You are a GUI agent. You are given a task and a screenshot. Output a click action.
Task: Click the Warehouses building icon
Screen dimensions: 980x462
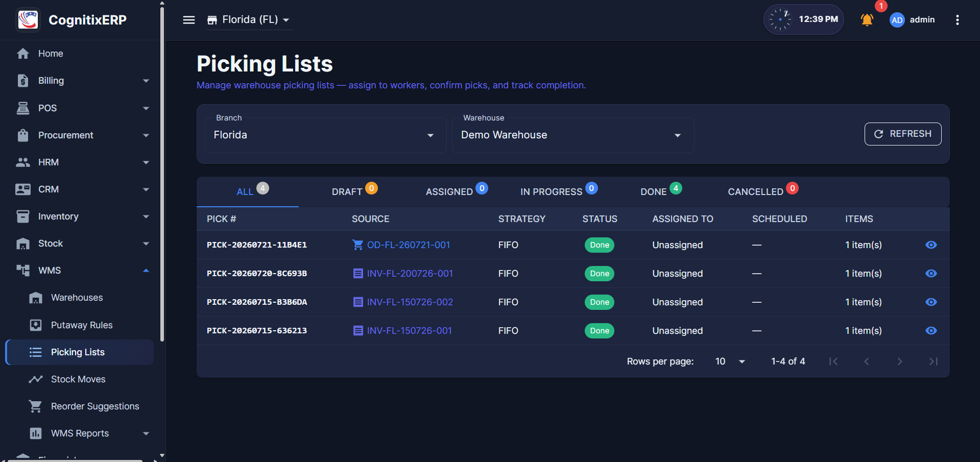pos(36,298)
